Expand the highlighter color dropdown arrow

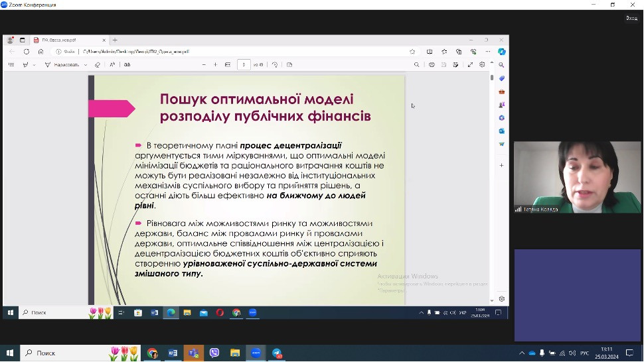pos(34,65)
